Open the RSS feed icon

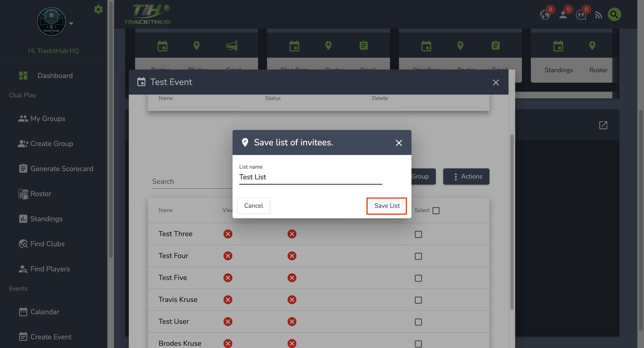[x=599, y=15]
